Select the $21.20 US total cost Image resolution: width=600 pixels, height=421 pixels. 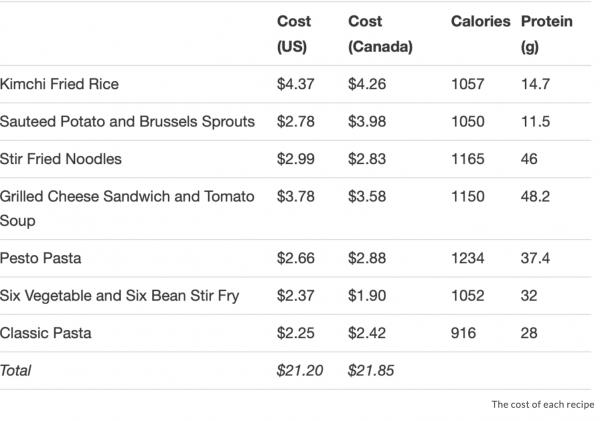point(300,370)
